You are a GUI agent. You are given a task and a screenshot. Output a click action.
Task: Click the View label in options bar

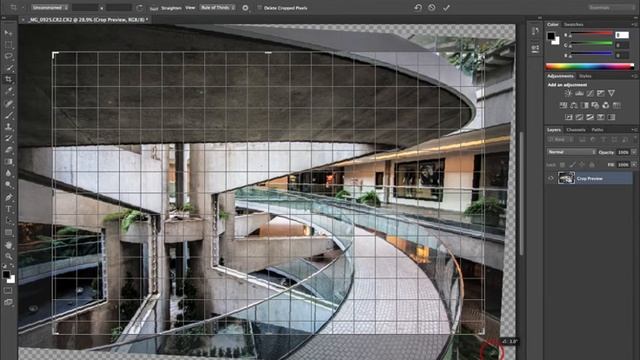click(190, 8)
